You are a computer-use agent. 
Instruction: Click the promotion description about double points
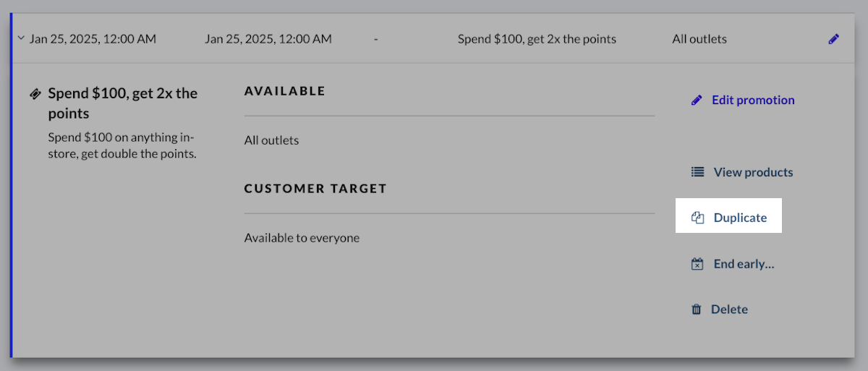point(122,145)
